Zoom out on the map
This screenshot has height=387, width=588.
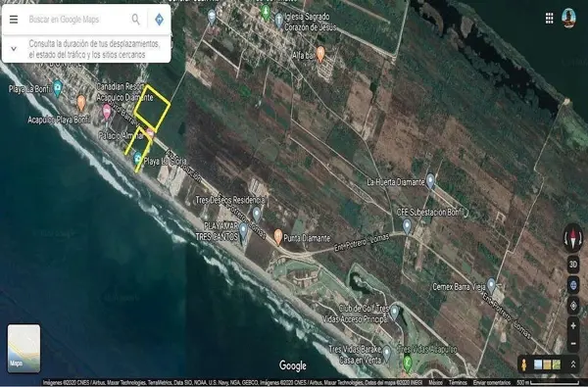[573, 343]
